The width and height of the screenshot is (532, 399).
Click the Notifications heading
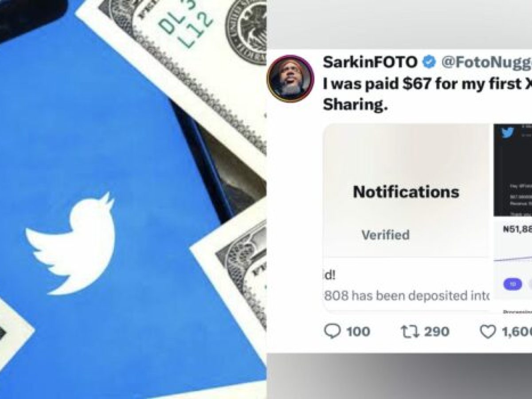coord(406,192)
